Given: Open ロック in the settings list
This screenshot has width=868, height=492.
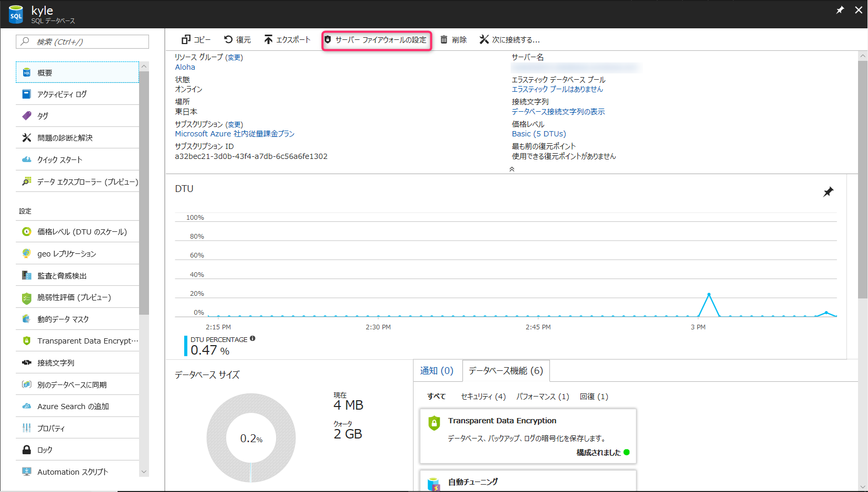Looking at the screenshot, I should (45, 450).
